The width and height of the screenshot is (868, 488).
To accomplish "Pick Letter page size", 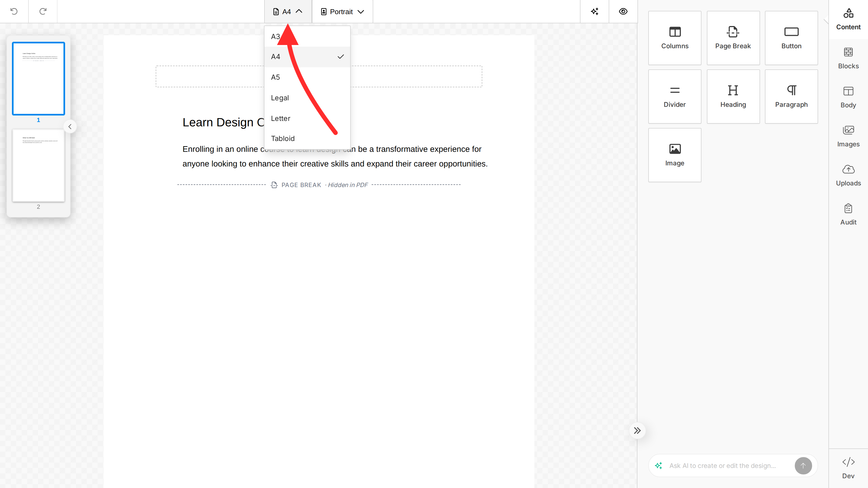I will click(307, 118).
